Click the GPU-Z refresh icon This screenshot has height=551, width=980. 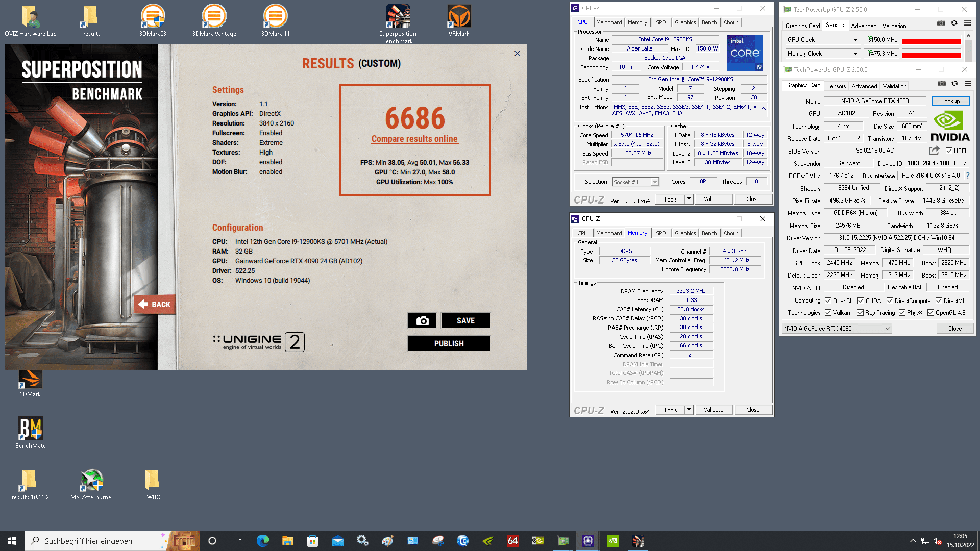pyautogui.click(x=954, y=84)
